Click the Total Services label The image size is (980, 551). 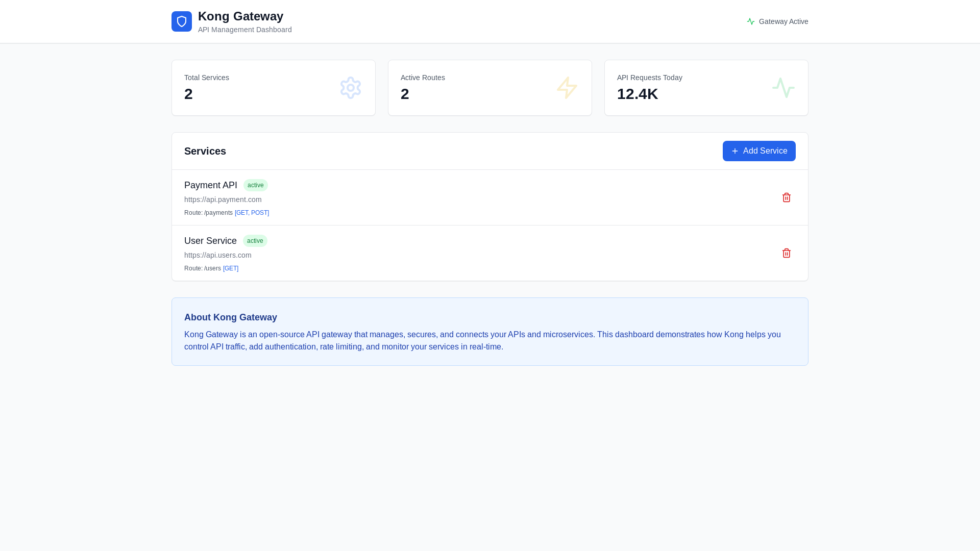click(x=207, y=78)
